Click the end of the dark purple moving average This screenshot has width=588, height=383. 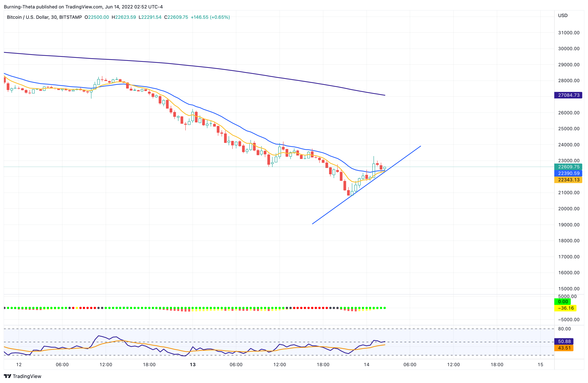(385, 95)
